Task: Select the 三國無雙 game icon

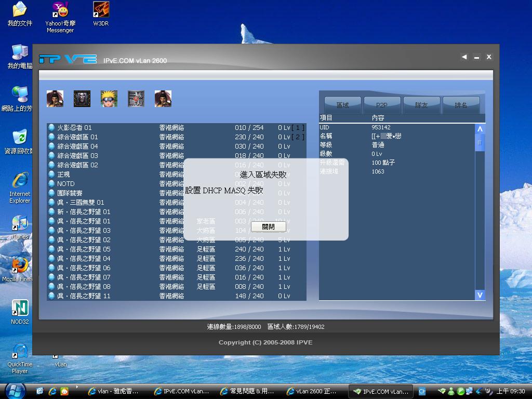Action: click(x=136, y=98)
